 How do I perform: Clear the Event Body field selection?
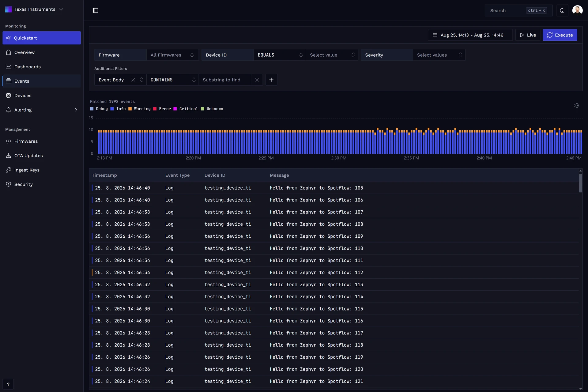tap(133, 80)
